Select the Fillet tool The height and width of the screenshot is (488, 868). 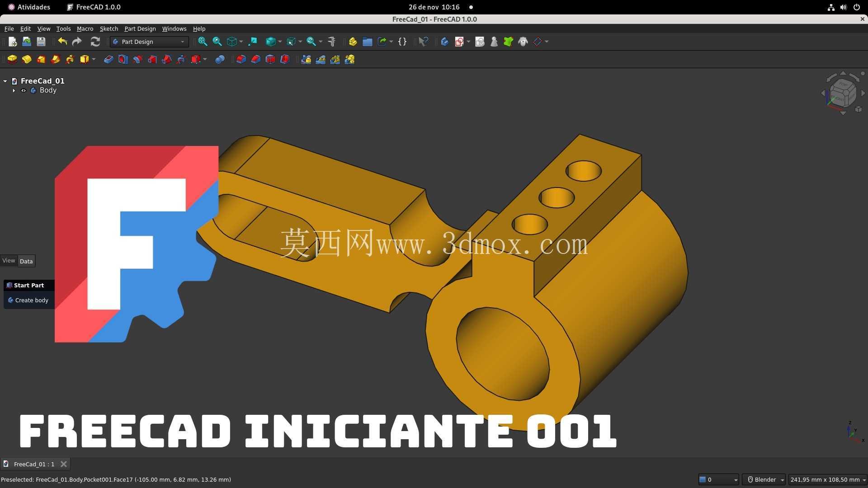(x=241, y=59)
